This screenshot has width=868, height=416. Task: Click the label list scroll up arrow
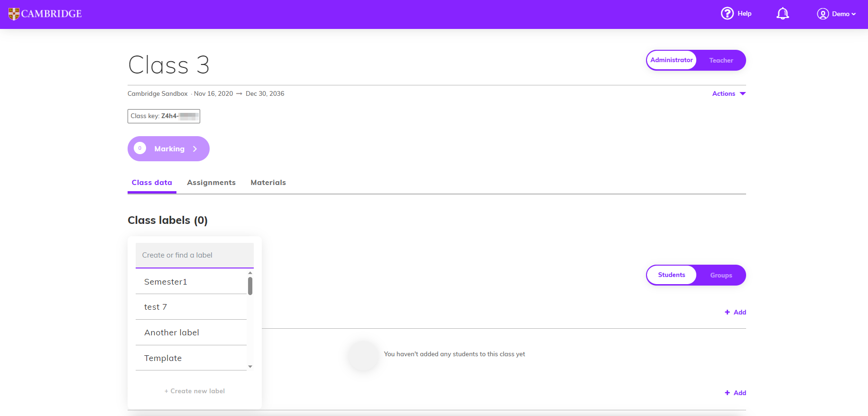click(x=250, y=273)
